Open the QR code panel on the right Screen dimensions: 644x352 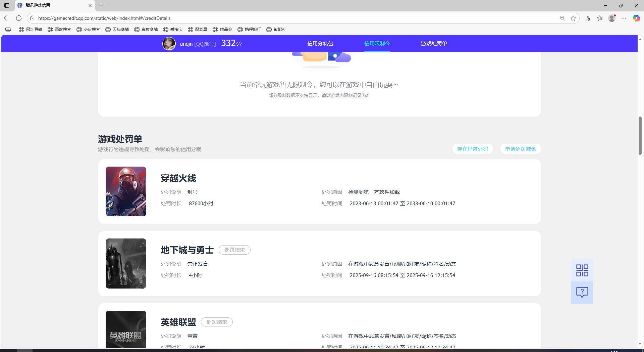[x=582, y=270]
